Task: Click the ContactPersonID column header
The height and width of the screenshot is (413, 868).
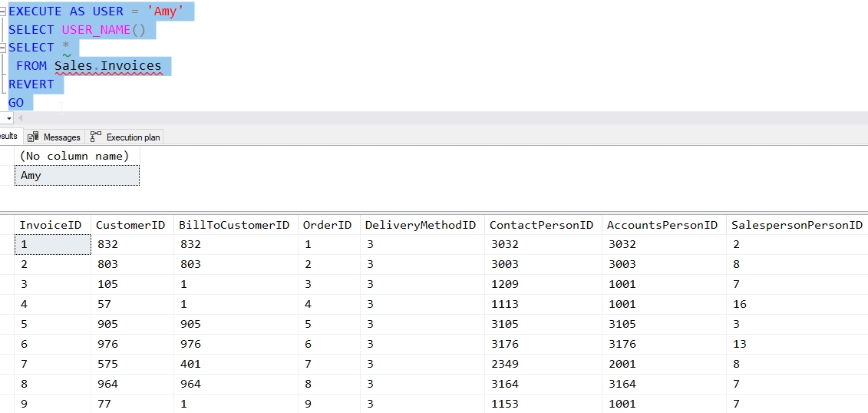Action: [541, 225]
